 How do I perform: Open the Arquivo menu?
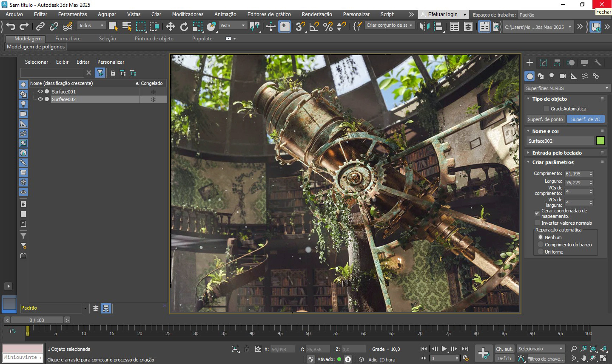click(14, 14)
